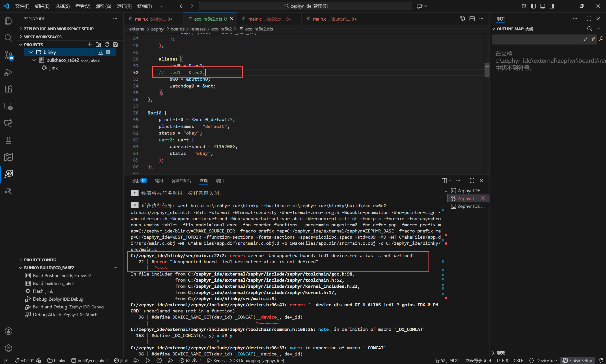Click Finish Setup in status bar

578,360
